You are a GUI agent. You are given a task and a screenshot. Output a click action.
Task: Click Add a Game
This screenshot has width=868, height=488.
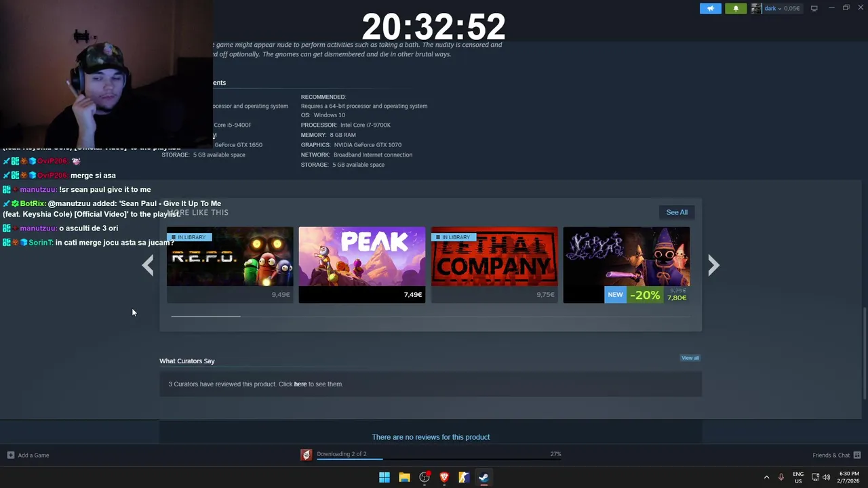(33, 455)
